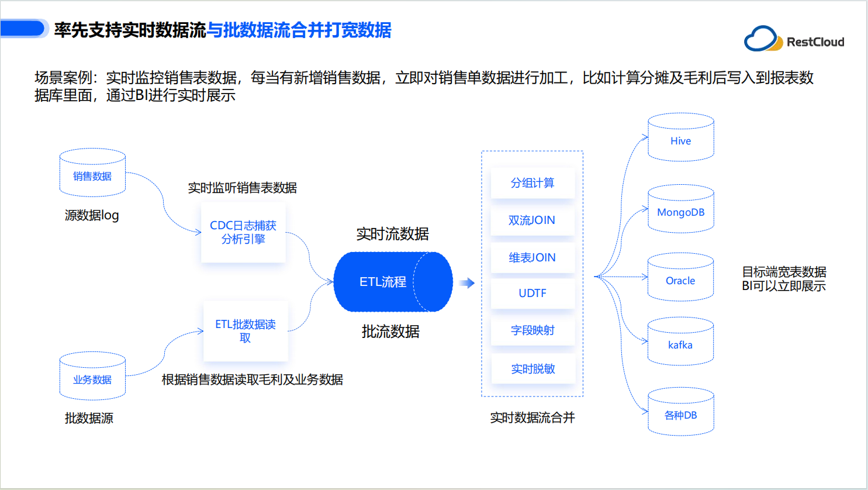Click the slide title 率先支持实时数据流

coord(130,30)
